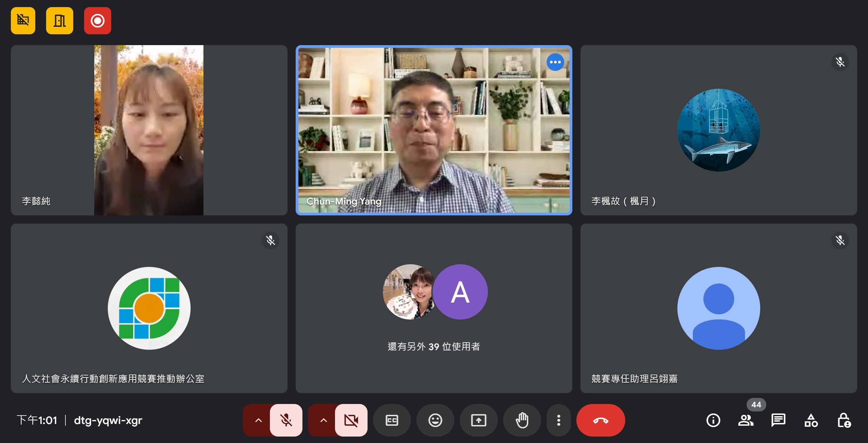This screenshot has width=868, height=443.
Task: Raise your hand
Action: [522, 420]
